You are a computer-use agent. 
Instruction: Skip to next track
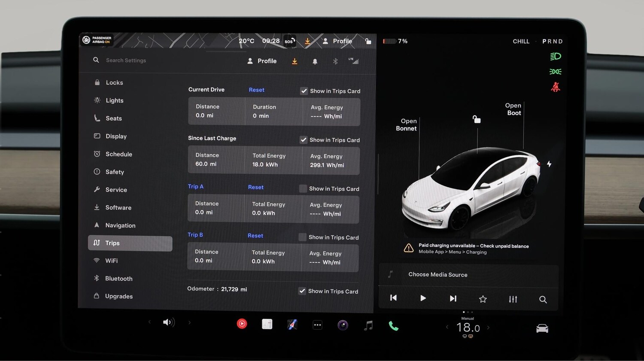click(x=453, y=298)
